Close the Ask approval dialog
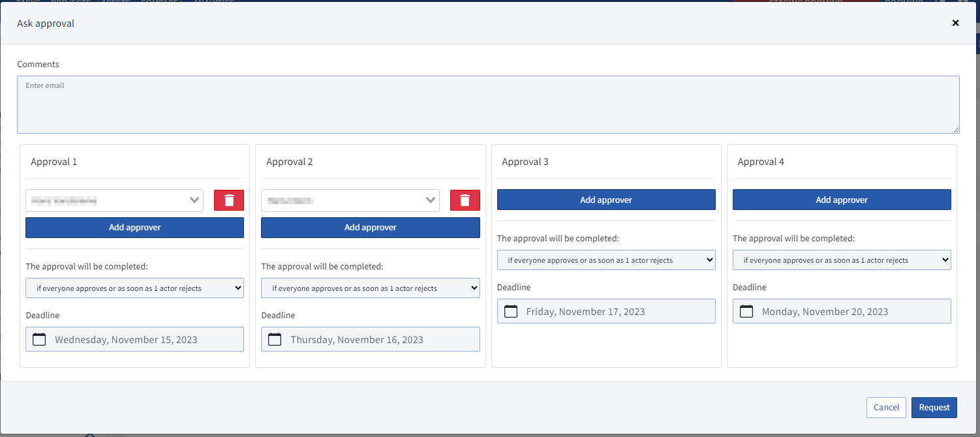This screenshot has height=437, width=980. coord(955,23)
